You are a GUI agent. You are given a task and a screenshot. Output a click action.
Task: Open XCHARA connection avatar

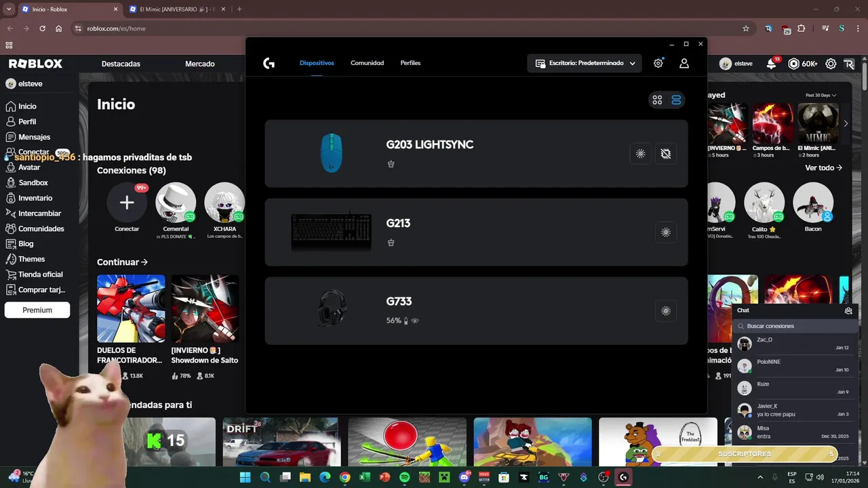click(x=224, y=203)
